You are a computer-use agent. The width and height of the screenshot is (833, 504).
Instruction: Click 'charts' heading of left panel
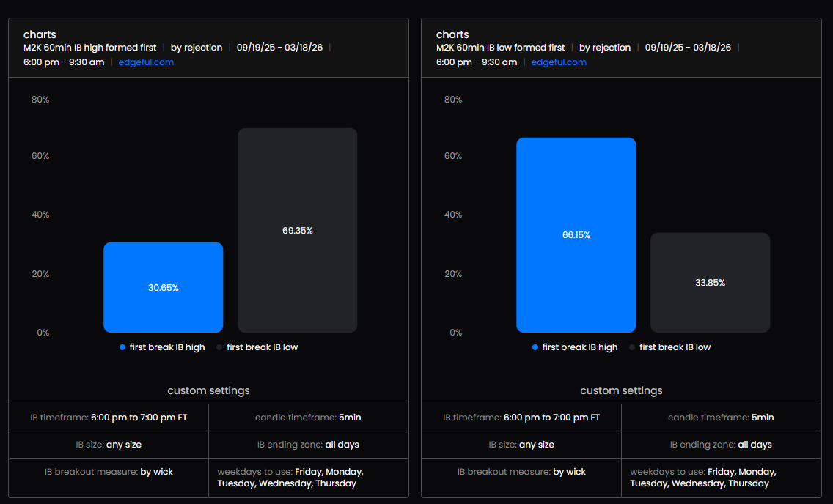40,34
